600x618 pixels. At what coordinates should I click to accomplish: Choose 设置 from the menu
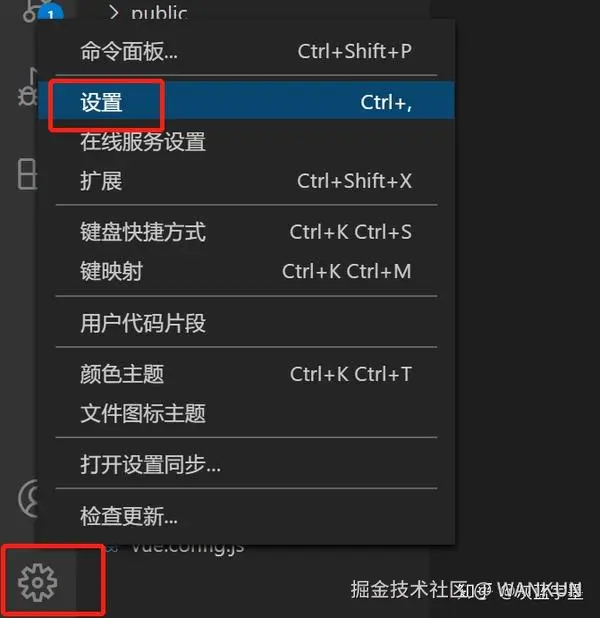(x=246, y=101)
